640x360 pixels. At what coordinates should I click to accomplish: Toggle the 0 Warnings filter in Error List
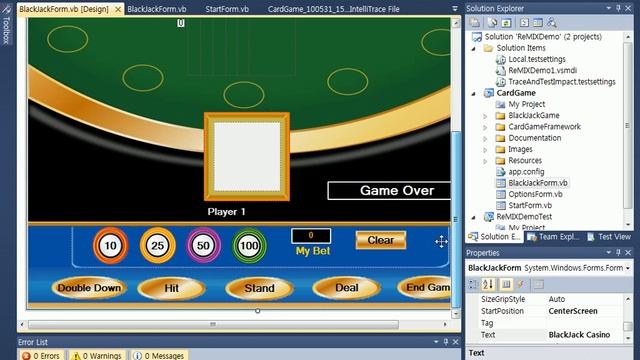[x=97, y=356]
